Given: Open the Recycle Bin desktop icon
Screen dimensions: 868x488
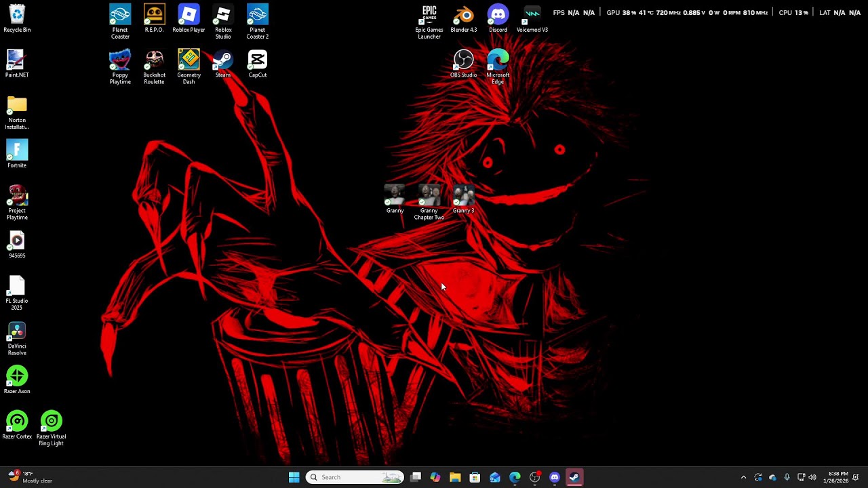Looking at the screenshot, I should pos(17,19).
